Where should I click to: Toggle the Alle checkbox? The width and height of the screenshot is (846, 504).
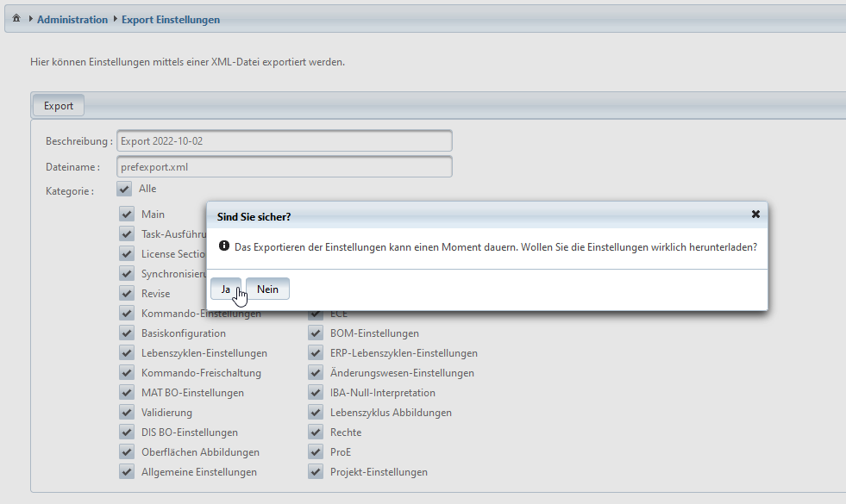coord(124,190)
